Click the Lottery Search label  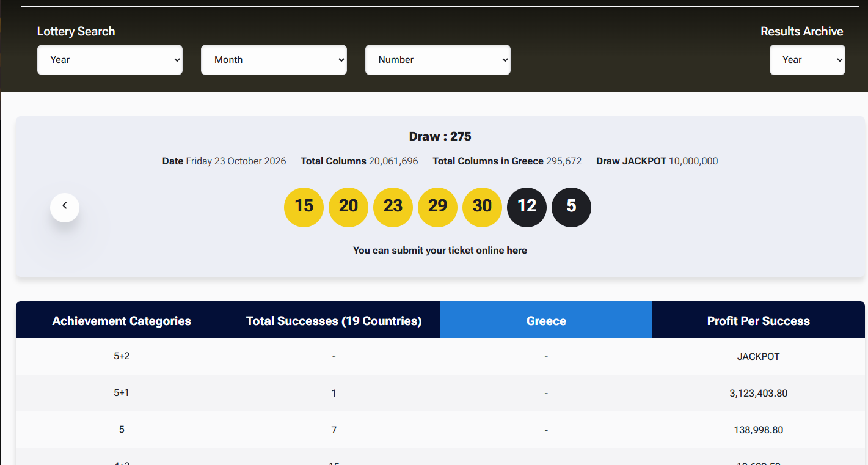(76, 31)
